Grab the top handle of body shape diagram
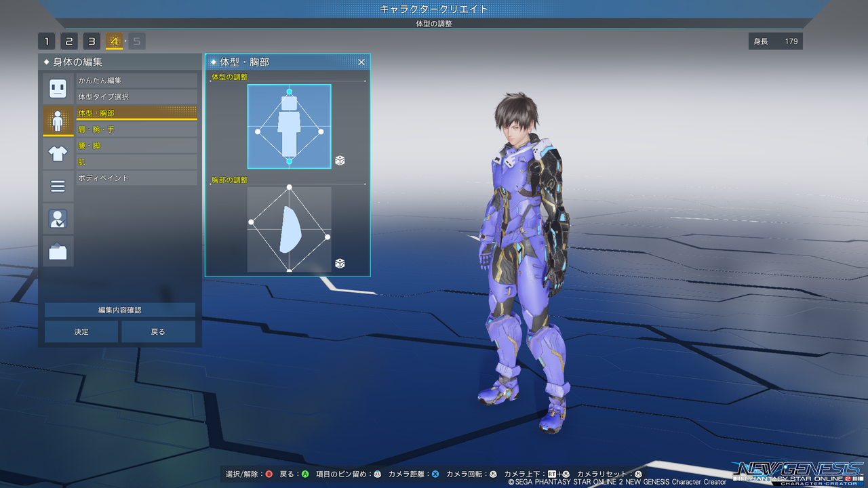The width and height of the screenshot is (868, 488). coord(290,91)
